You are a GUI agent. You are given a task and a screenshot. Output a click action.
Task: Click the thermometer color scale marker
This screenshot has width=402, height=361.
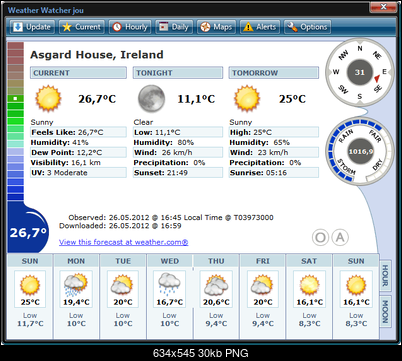coord(15,99)
